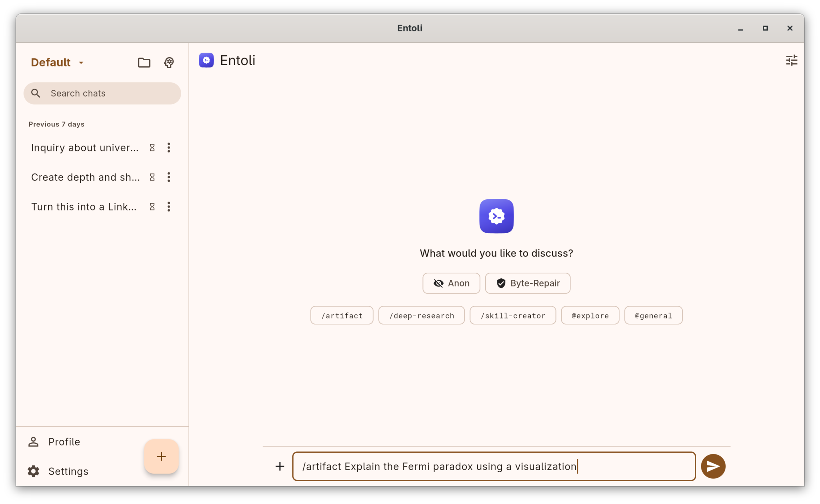Start a new chat with plus button
This screenshot has height=504, width=820.
(161, 456)
